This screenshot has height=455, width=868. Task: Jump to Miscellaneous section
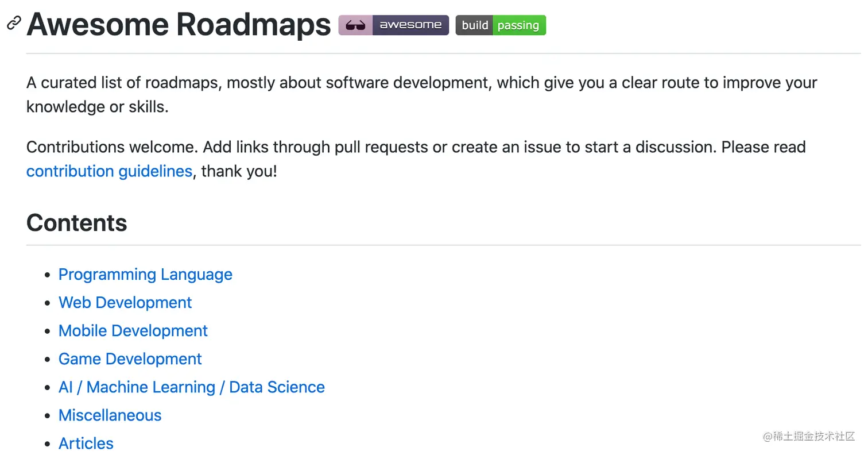point(110,415)
